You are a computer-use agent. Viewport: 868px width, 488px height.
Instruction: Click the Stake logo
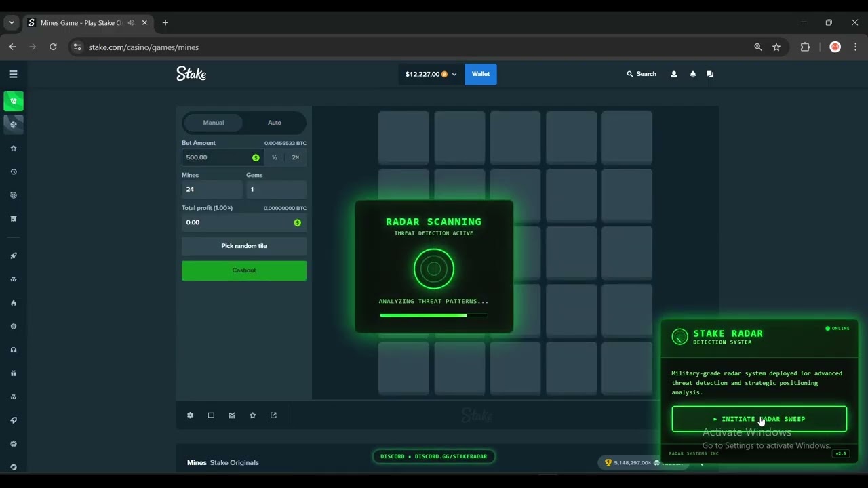click(191, 74)
